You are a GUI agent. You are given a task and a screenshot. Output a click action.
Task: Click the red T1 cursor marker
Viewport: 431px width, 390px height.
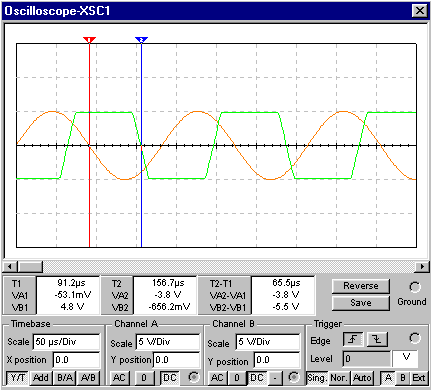click(x=89, y=40)
